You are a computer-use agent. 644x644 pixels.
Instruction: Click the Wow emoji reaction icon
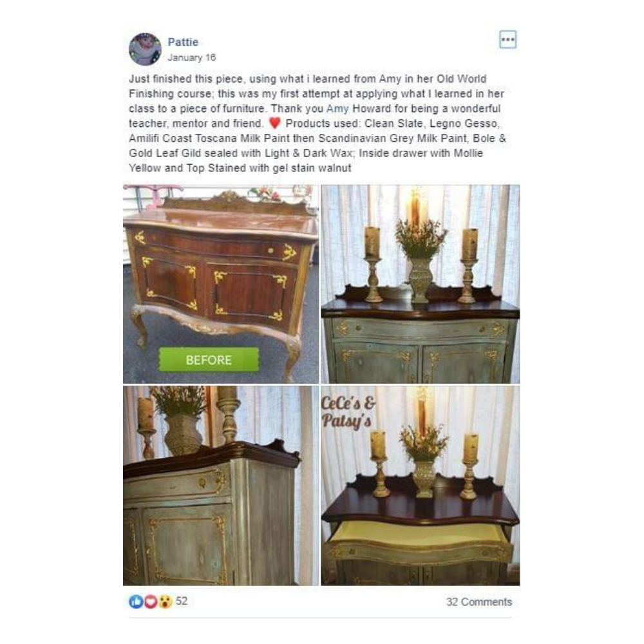165,601
